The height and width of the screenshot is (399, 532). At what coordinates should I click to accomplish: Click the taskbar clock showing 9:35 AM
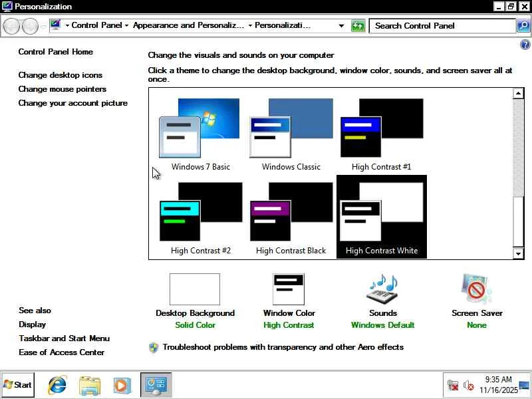[x=498, y=385]
